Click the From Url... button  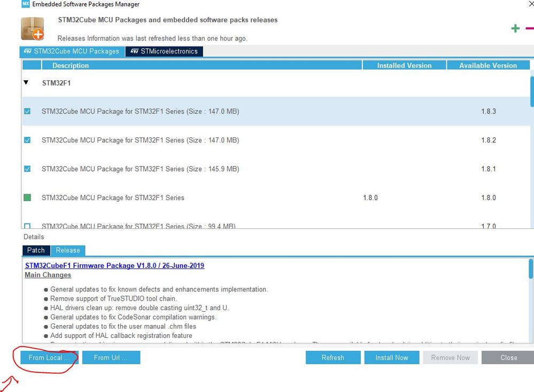pos(111,358)
